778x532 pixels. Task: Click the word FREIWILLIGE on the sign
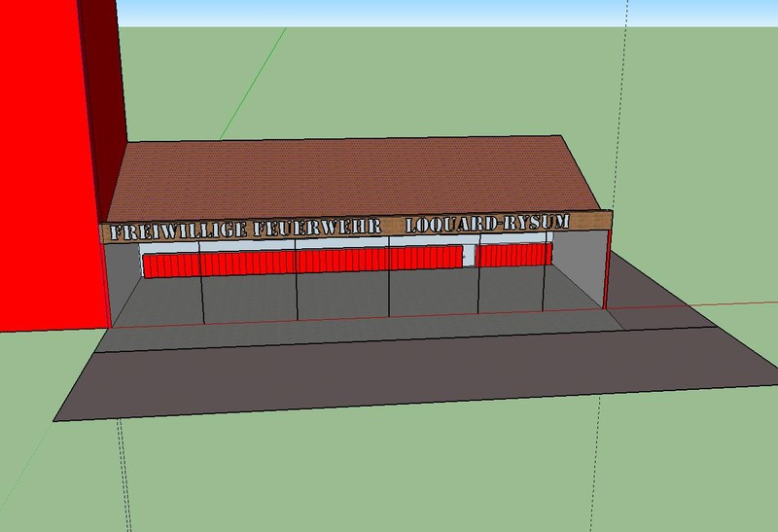(178, 231)
